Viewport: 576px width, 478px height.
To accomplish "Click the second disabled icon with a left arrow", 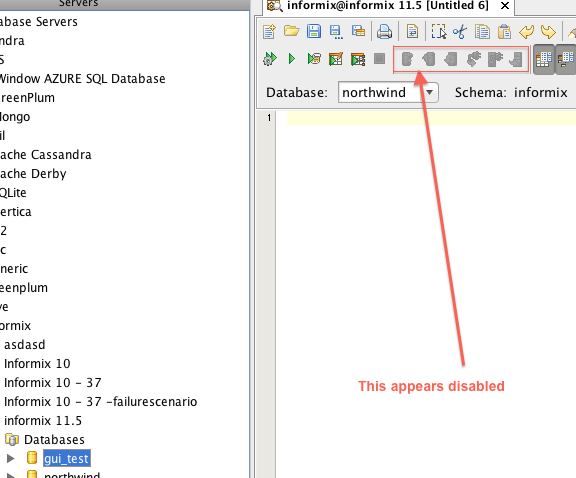I will 429,59.
